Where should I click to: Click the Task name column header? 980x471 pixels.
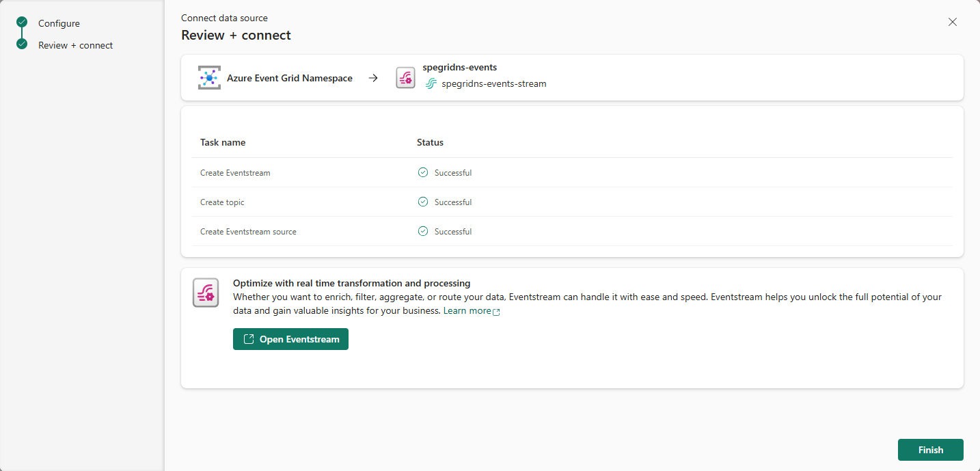click(x=223, y=142)
